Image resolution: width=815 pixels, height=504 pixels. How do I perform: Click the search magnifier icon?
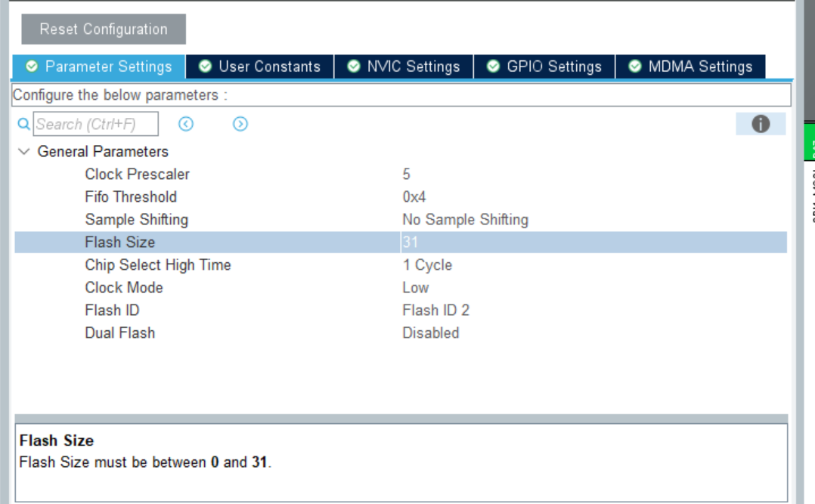pos(23,124)
